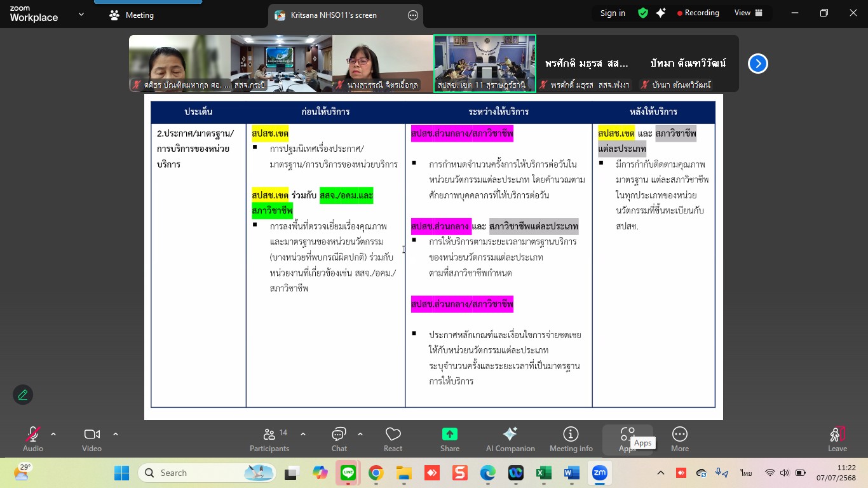The image size is (868, 488).
Task: Click the Sign in button
Action: pos(613,13)
